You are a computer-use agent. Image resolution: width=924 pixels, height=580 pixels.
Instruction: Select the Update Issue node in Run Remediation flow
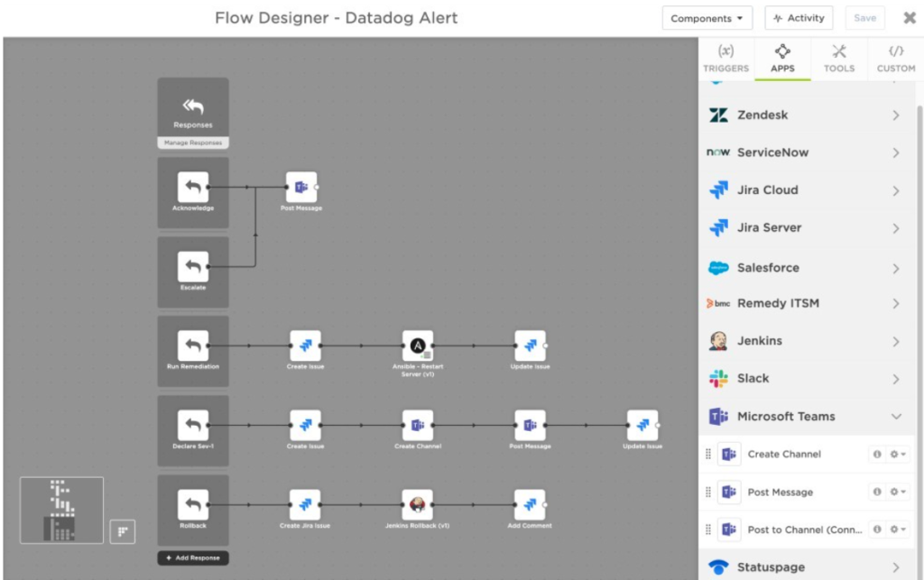pos(530,345)
